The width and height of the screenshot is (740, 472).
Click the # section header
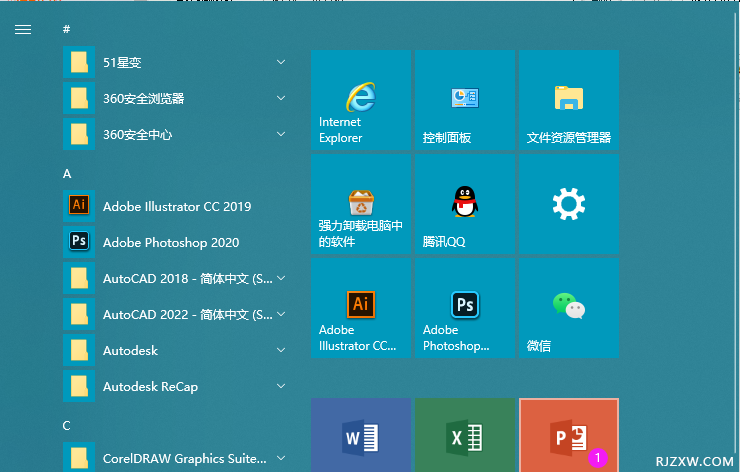[x=67, y=29]
